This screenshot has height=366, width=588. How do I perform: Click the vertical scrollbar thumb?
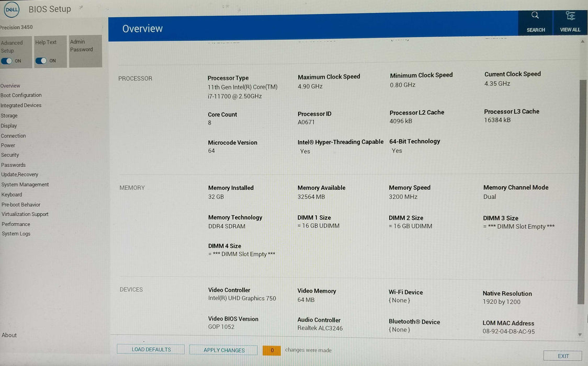coord(581,191)
